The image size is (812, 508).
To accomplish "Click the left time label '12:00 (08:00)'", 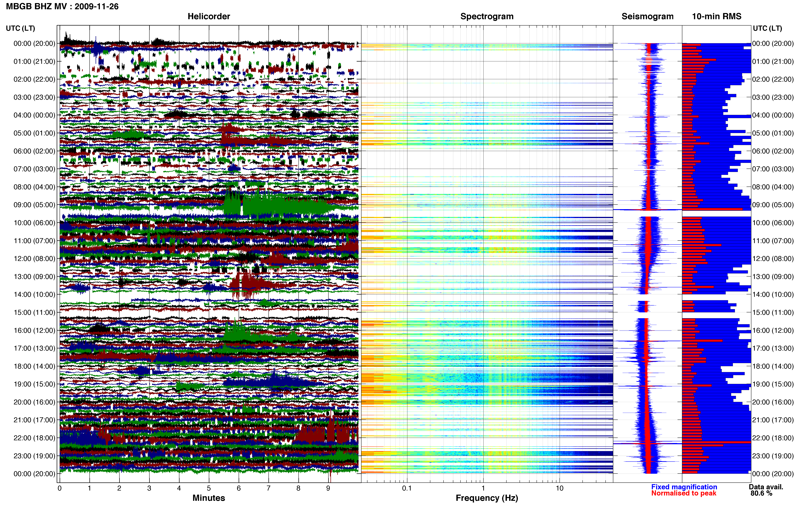I will coord(34,259).
